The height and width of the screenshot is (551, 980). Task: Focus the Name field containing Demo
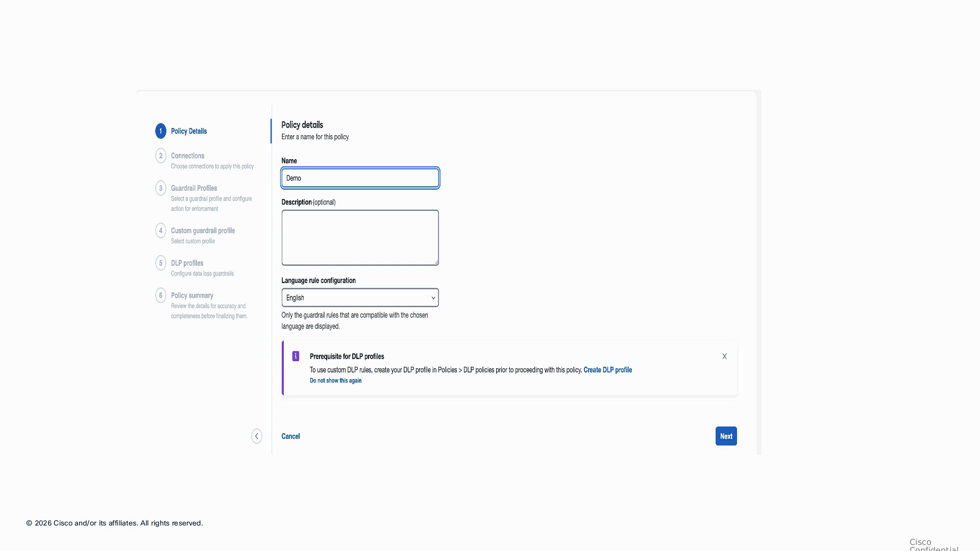tap(360, 178)
